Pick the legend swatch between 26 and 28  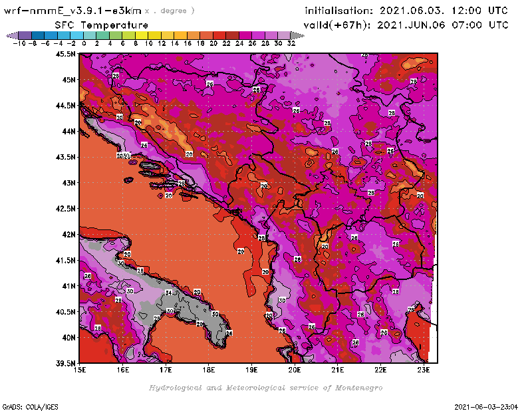(258, 35)
